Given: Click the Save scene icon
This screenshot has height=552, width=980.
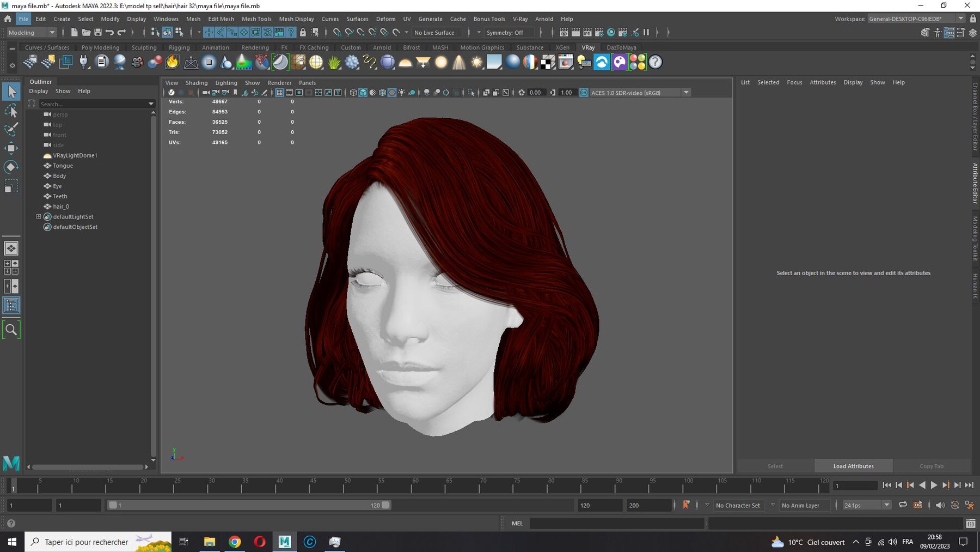Looking at the screenshot, I should click(x=98, y=33).
